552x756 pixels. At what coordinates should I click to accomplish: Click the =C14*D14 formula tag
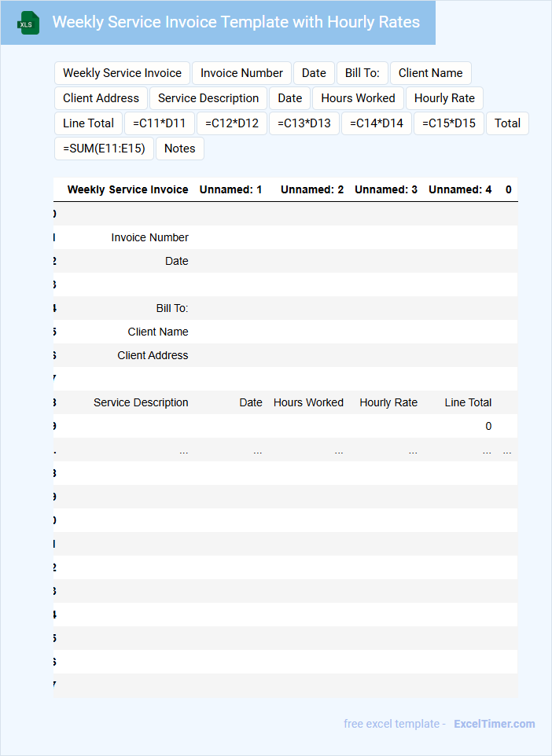[x=377, y=123]
